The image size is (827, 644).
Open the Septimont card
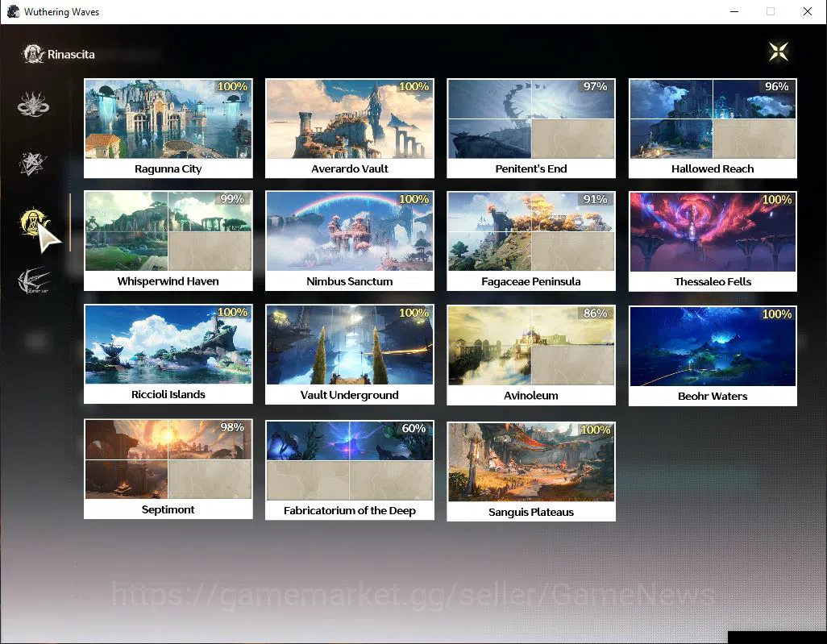[168, 469]
